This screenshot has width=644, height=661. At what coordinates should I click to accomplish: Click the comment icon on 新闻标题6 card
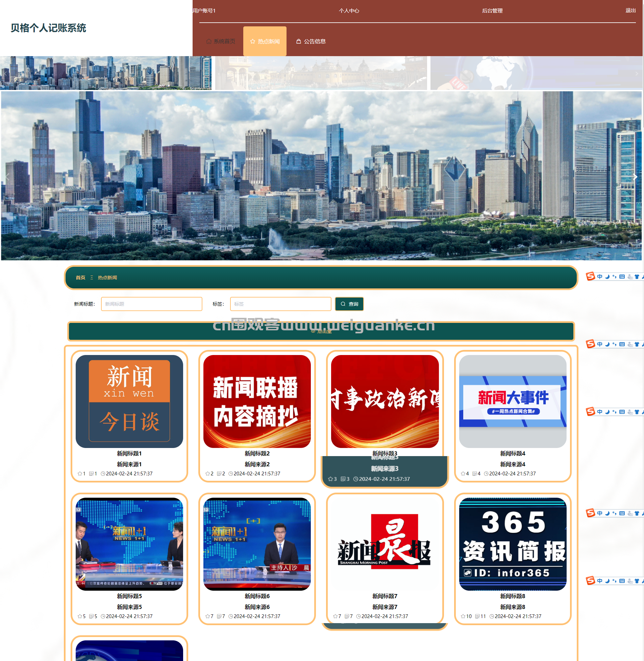[x=219, y=617]
